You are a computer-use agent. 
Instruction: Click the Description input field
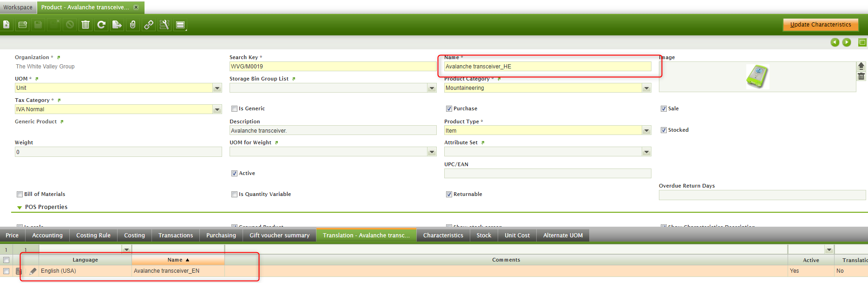pos(333,131)
